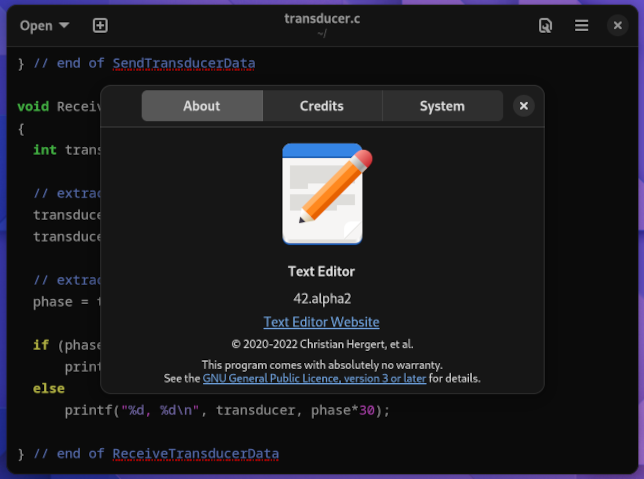Open the GNU General Public Licence link
644x479 pixels.
click(x=314, y=378)
